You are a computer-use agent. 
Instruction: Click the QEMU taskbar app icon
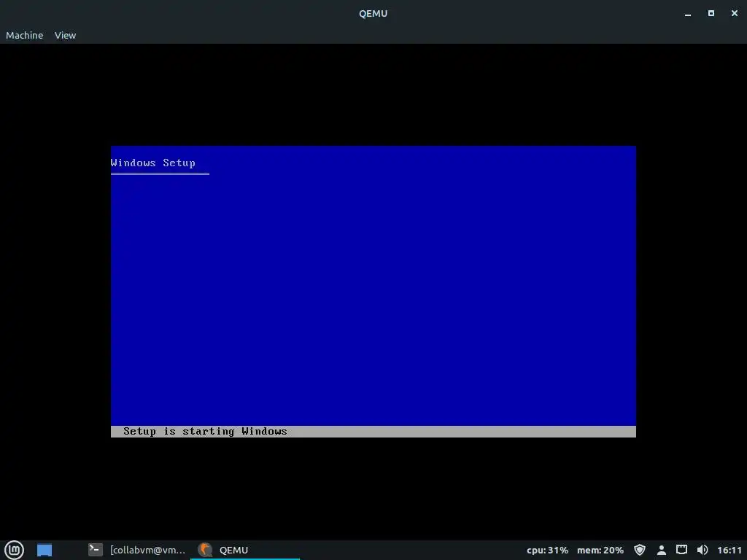click(205, 550)
